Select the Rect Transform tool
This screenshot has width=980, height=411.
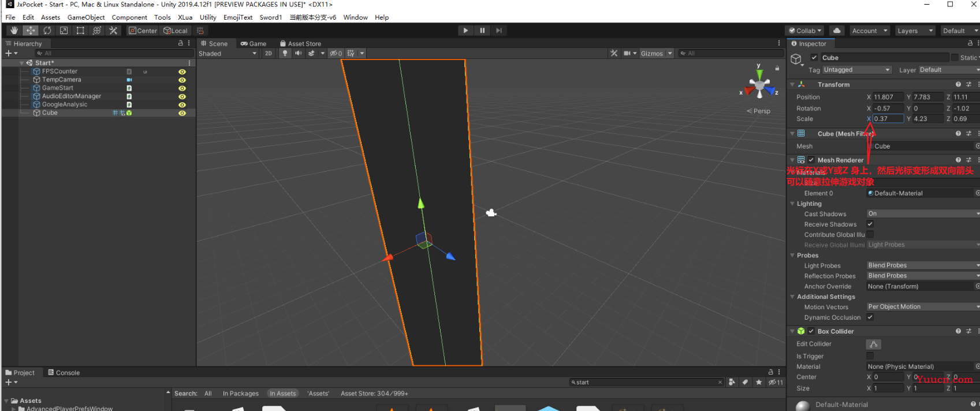80,31
